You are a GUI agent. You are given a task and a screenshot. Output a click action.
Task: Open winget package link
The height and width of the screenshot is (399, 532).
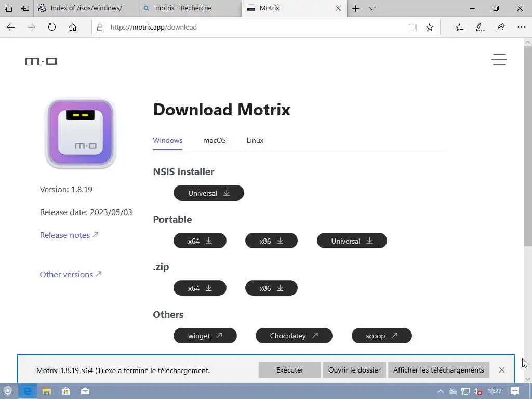pyautogui.click(x=205, y=336)
